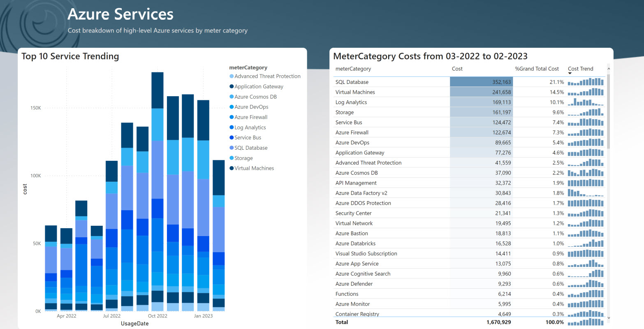
Task: Click the sort arrow under Cost Trend
Action: pyautogui.click(x=570, y=74)
